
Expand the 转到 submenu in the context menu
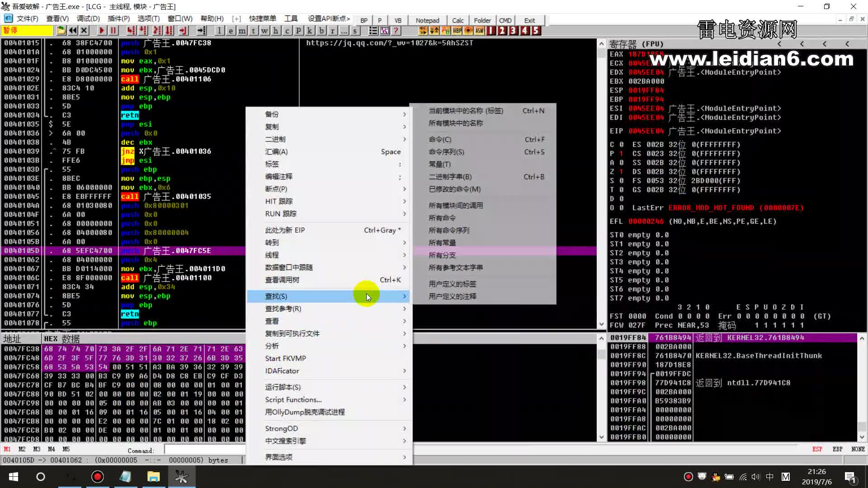point(329,243)
